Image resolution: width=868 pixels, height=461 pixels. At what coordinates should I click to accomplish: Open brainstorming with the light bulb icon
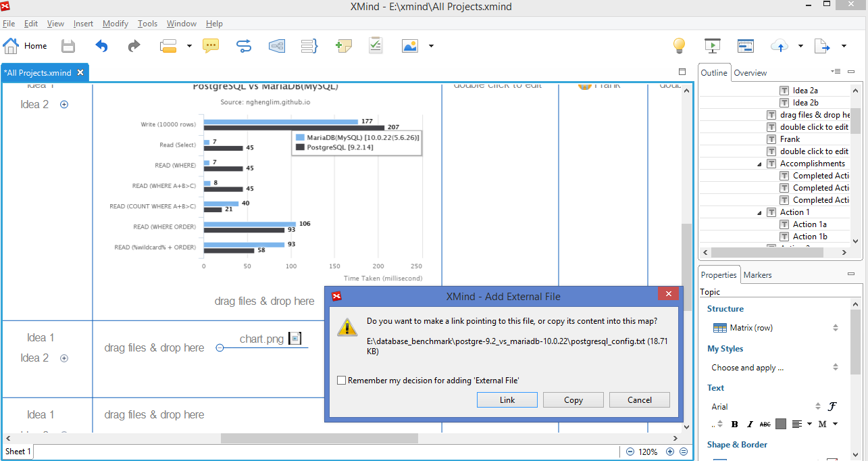(679, 46)
